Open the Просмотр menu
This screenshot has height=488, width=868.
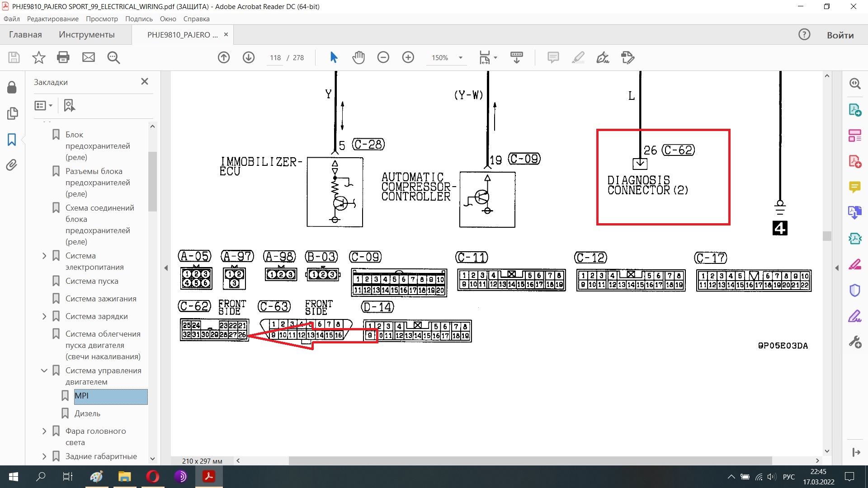pos(102,19)
